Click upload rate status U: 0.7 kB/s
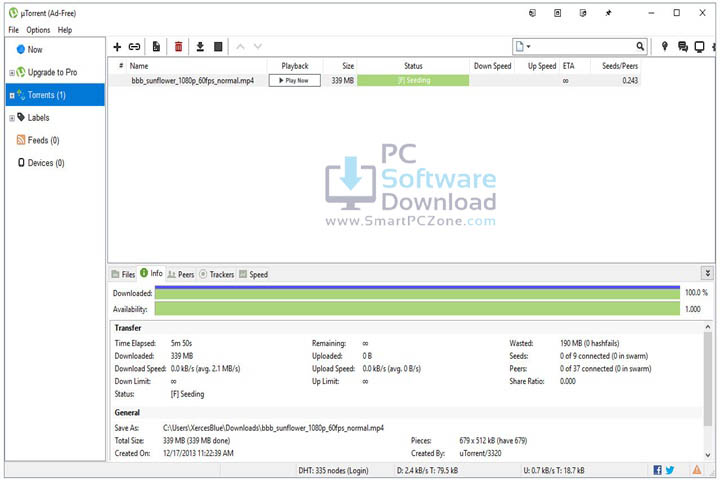 coord(554,470)
